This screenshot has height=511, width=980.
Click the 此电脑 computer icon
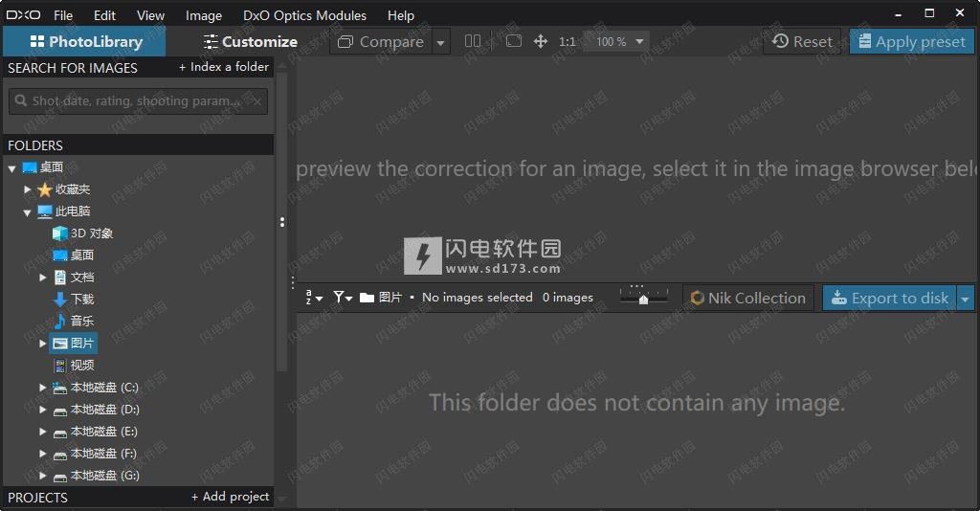tap(44, 211)
